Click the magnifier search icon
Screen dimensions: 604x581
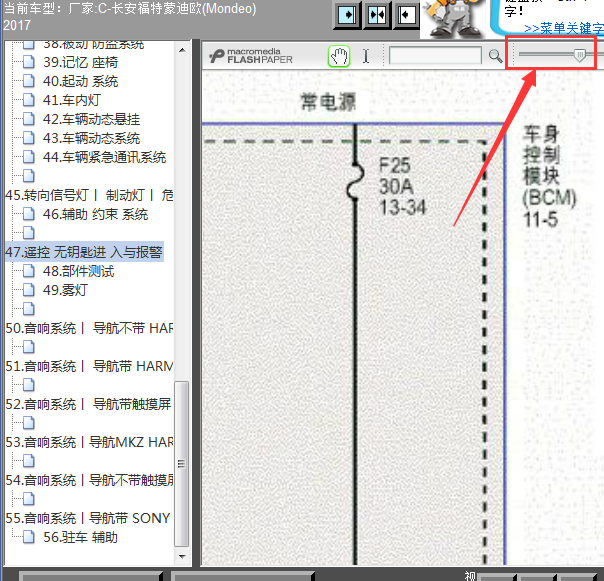click(x=495, y=56)
